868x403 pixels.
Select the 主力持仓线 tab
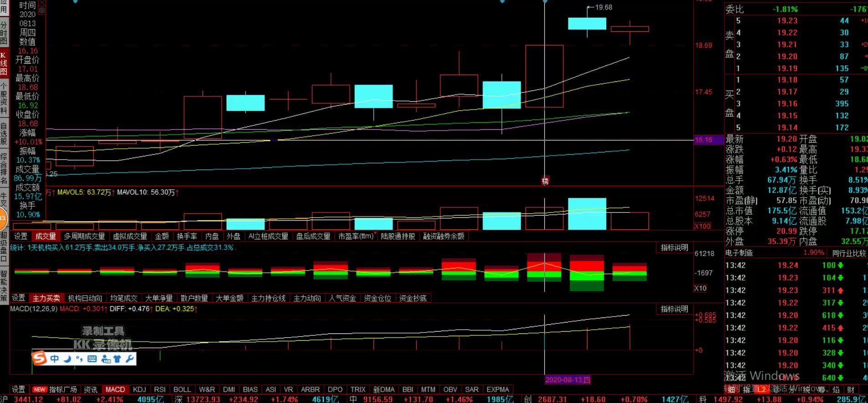pyautogui.click(x=268, y=298)
